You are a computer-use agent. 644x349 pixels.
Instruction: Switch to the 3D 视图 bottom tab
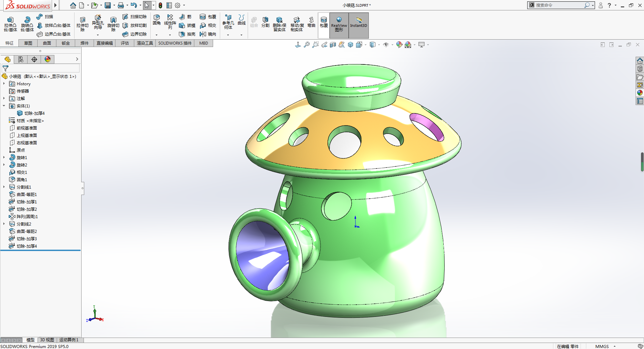47,340
